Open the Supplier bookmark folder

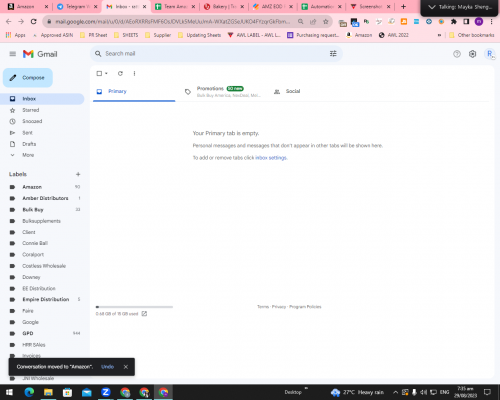click(158, 35)
